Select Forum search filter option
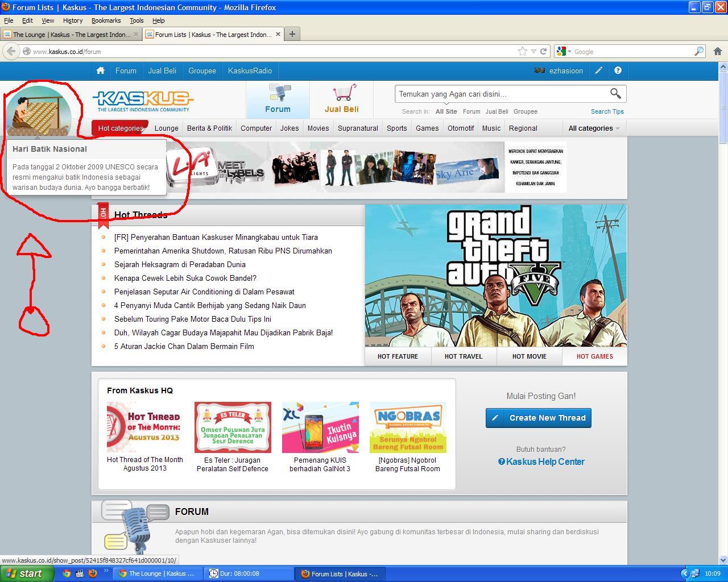 pyautogui.click(x=471, y=111)
